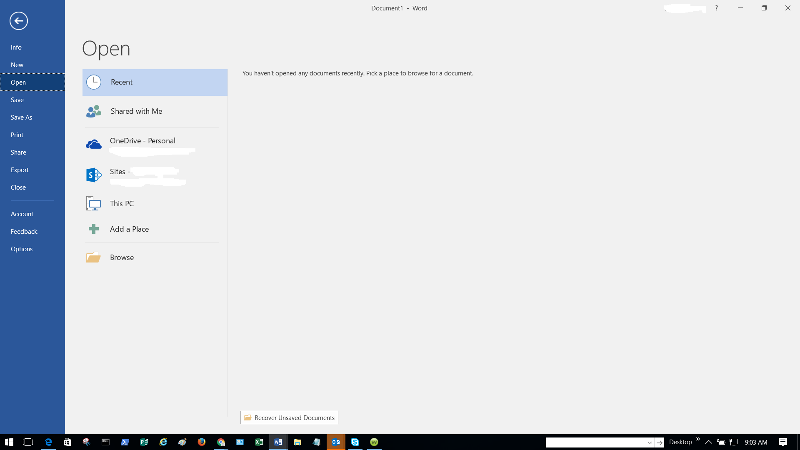Select This PC label

122,204
